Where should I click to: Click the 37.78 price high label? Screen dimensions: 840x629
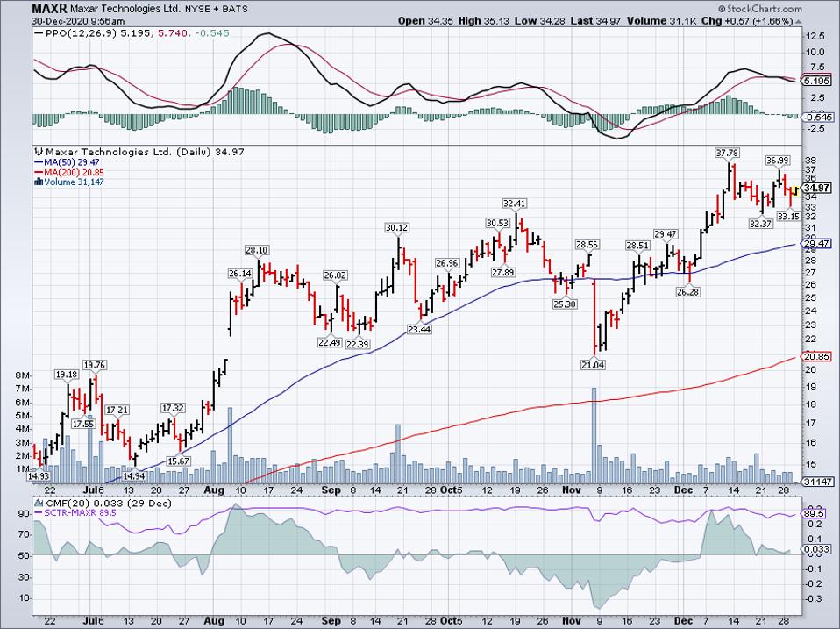pyautogui.click(x=727, y=153)
